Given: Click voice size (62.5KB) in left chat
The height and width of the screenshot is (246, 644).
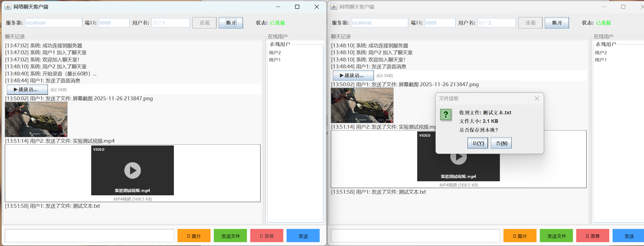Looking at the screenshot, I should tap(59, 90).
